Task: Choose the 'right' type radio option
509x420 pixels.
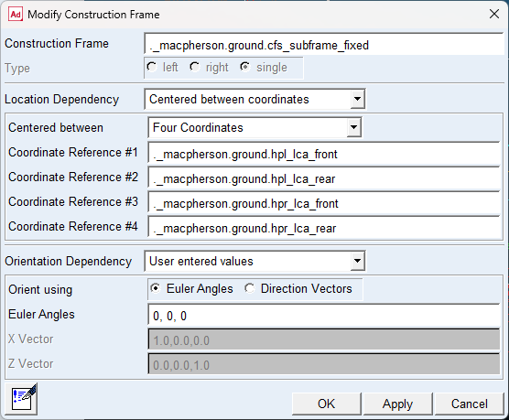Action: click(x=194, y=67)
